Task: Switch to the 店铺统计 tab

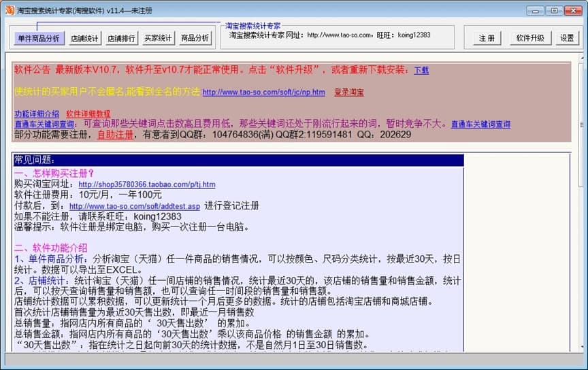Action: pos(84,38)
